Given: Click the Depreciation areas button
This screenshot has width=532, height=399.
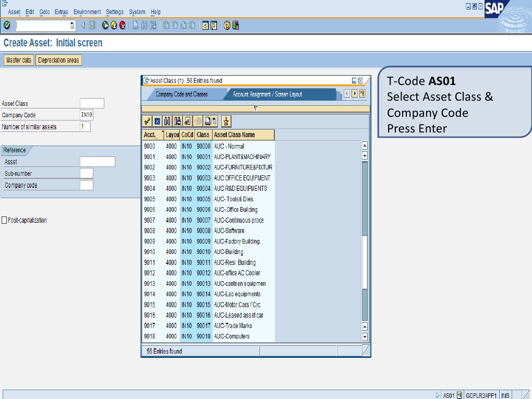Looking at the screenshot, I should point(58,59).
